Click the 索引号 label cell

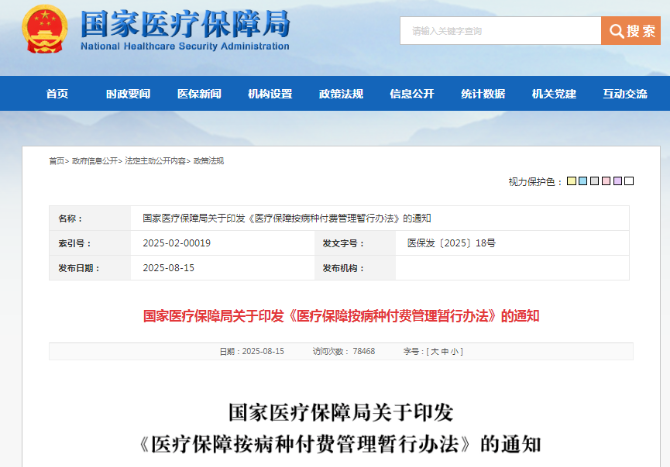(90, 243)
